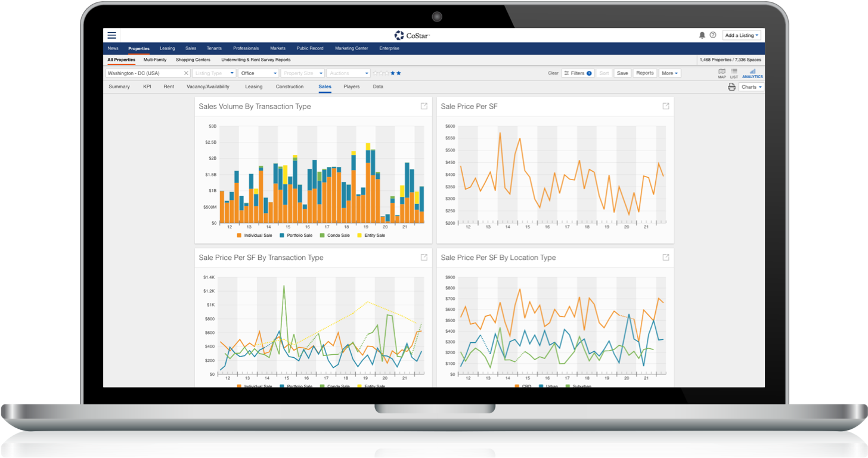Viewport: 868px width, 458px height.
Task: Click the notifications bell icon
Action: pyautogui.click(x=702, y=36)
